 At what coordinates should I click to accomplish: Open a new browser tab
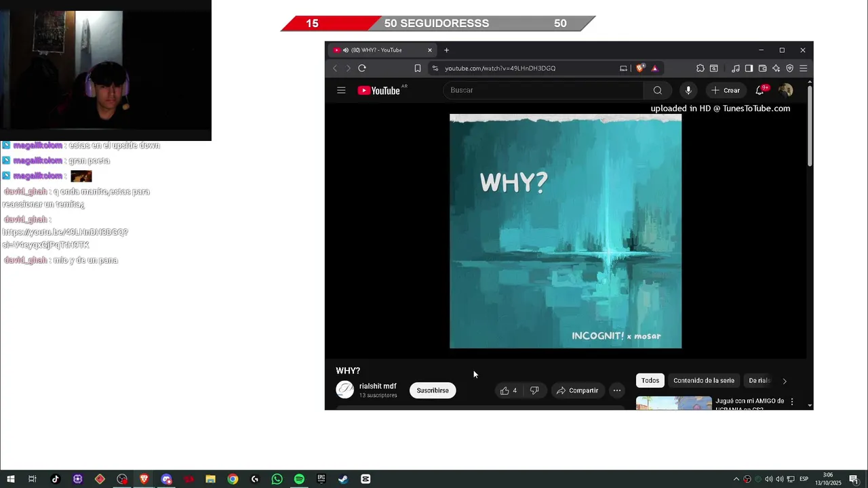(446, 50)
